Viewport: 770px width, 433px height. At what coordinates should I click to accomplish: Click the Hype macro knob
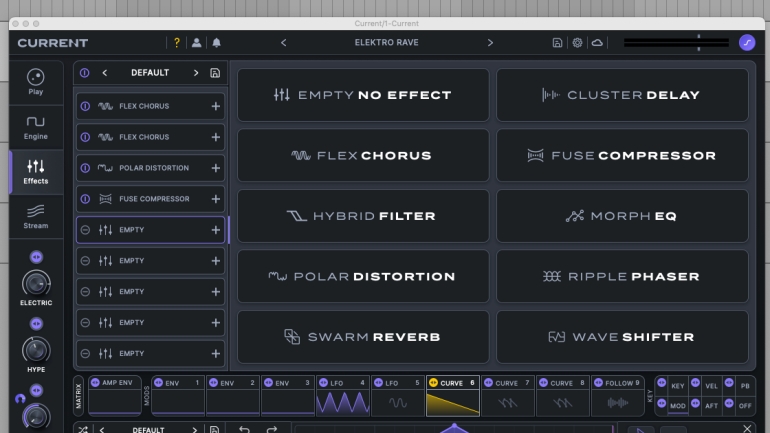tap(36, 350)
